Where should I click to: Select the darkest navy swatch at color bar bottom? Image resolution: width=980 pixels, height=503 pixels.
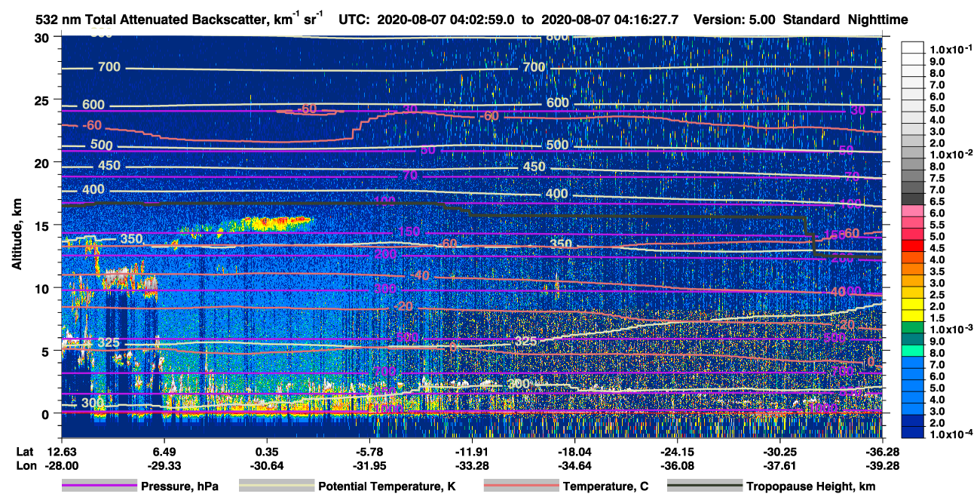(912, 432)
